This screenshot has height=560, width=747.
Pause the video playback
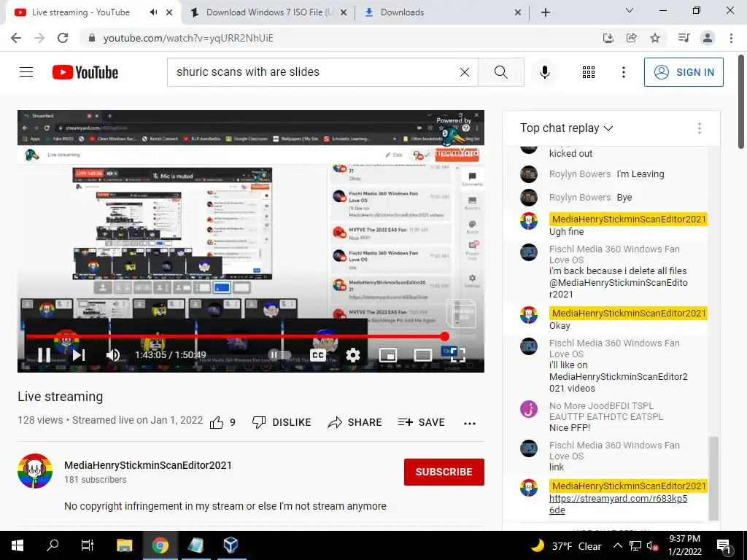44,355
